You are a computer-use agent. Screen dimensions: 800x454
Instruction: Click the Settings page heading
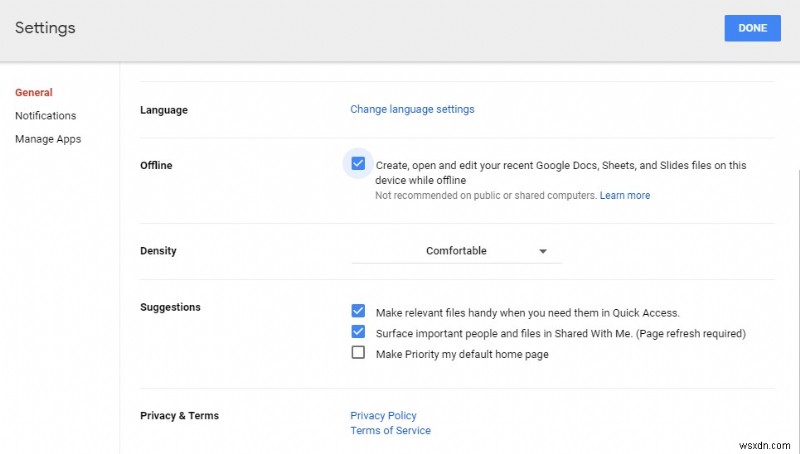tap(45, 28)
